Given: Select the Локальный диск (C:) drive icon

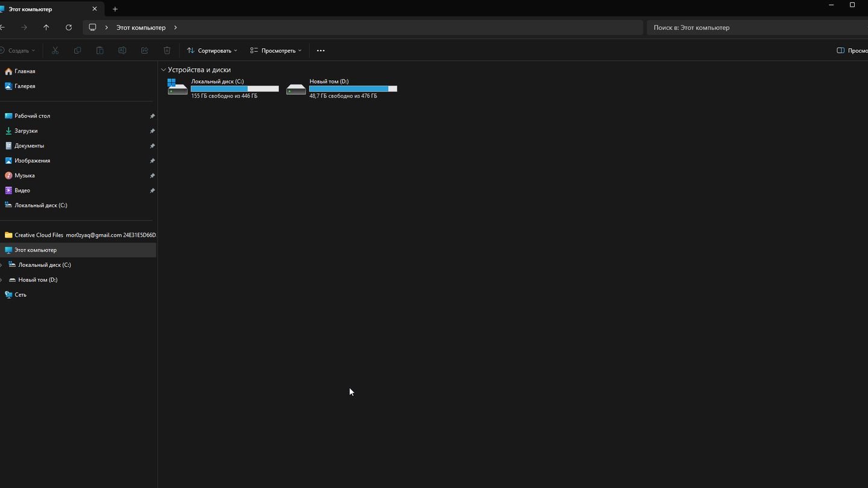Looking at the screenshot, I should coord(177,88).
